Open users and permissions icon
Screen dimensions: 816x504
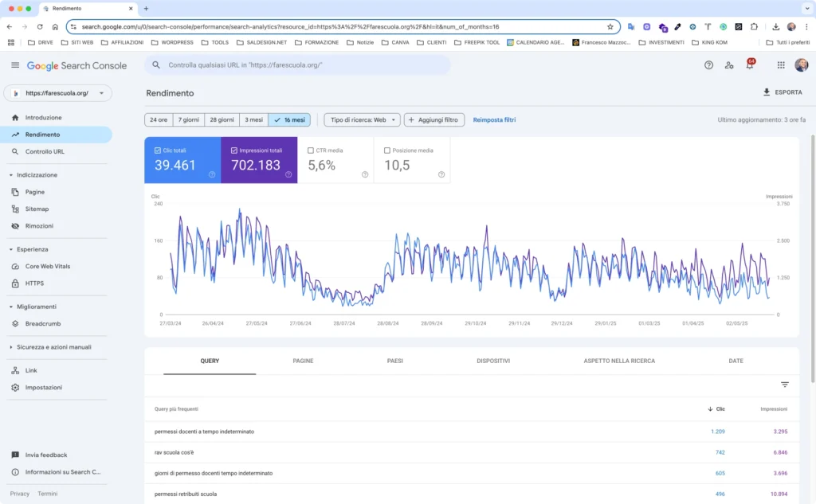(x=729, y=65)
